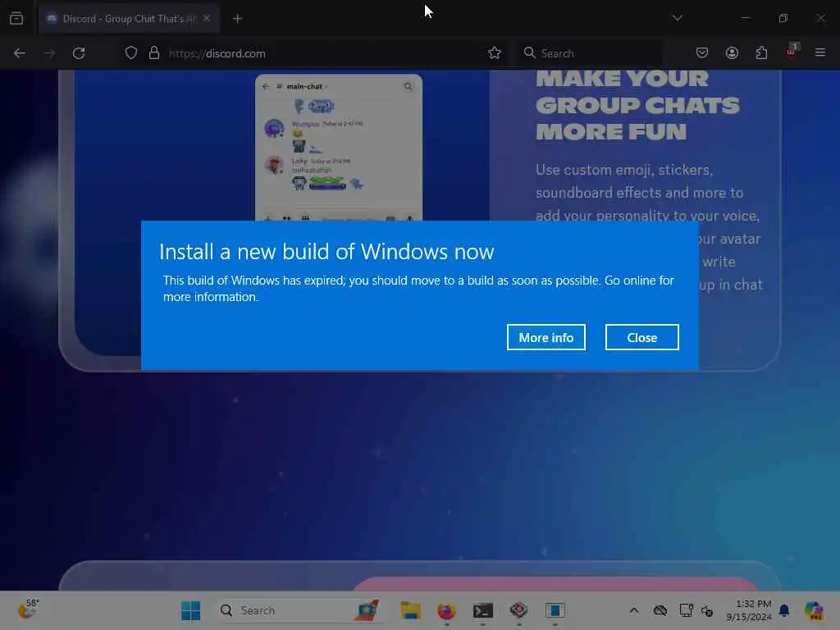Viewport: 840px width, 630px height.
Task: Open File Explorer from taskbar
Action: 410,610
